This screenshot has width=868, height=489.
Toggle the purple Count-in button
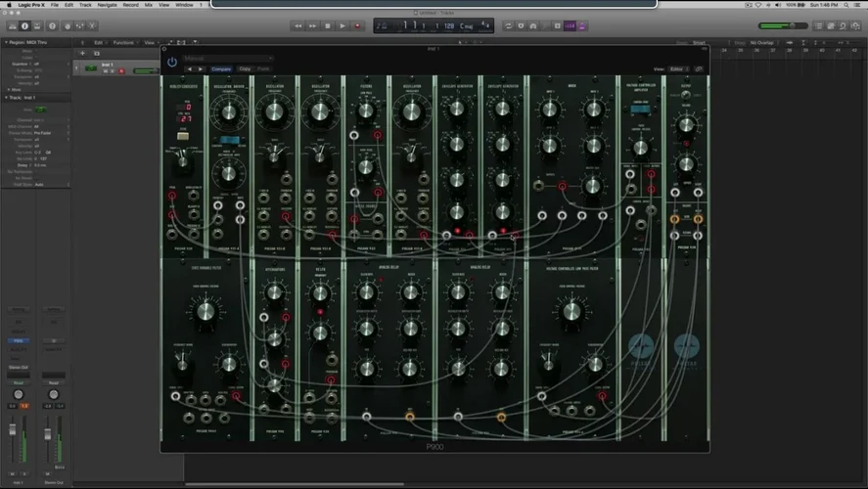point(571,26)
